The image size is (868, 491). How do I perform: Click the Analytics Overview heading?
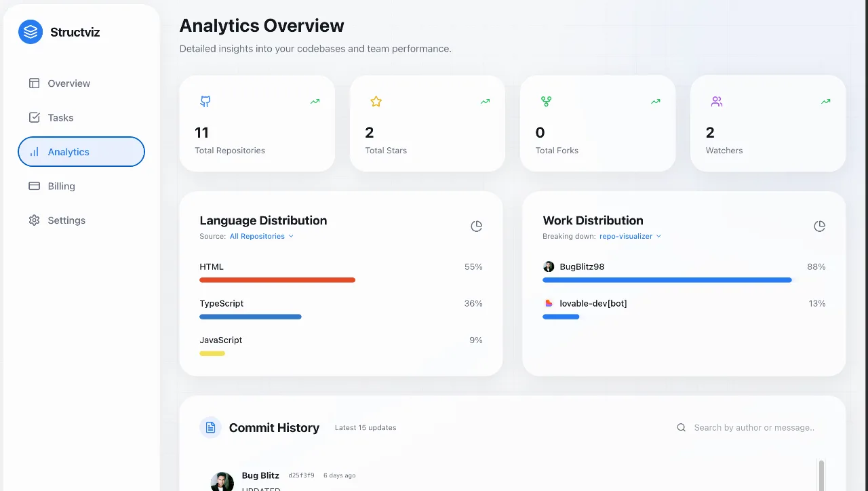click(x=262, y=26)
